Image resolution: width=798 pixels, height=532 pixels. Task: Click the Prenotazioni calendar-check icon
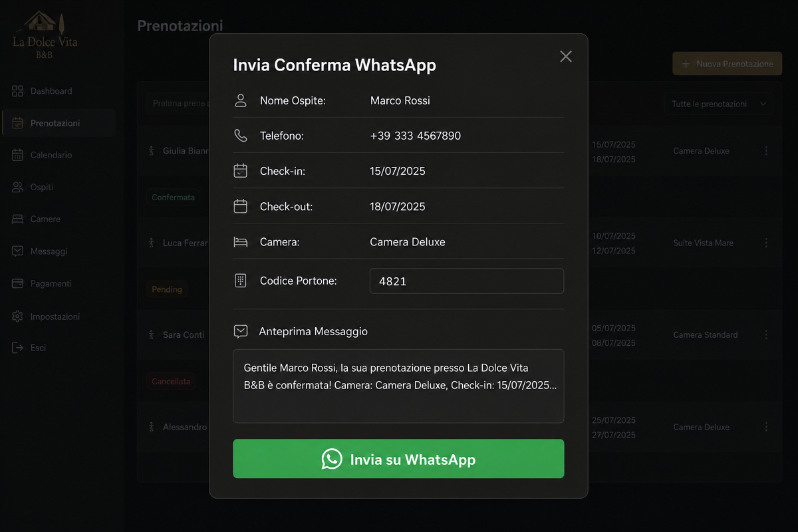[18, 123]
